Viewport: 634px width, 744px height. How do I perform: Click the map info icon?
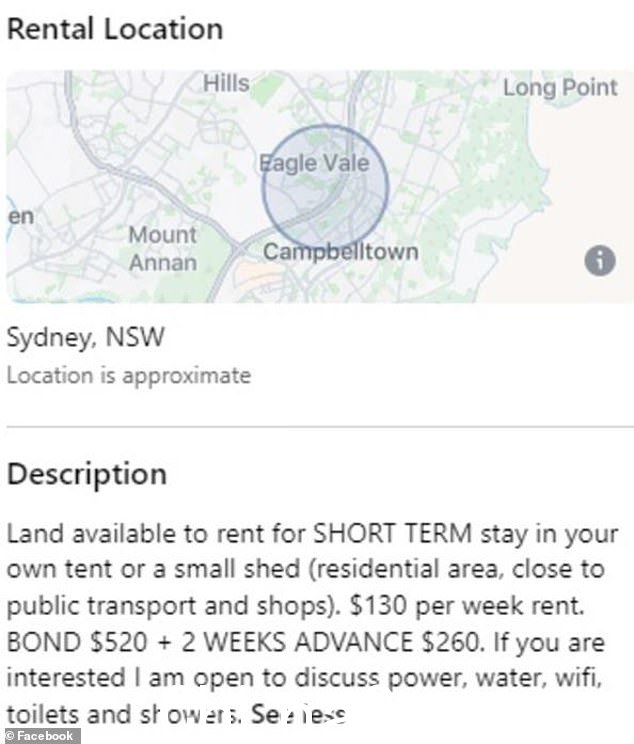pyautogui.click(x=600, y=260)
